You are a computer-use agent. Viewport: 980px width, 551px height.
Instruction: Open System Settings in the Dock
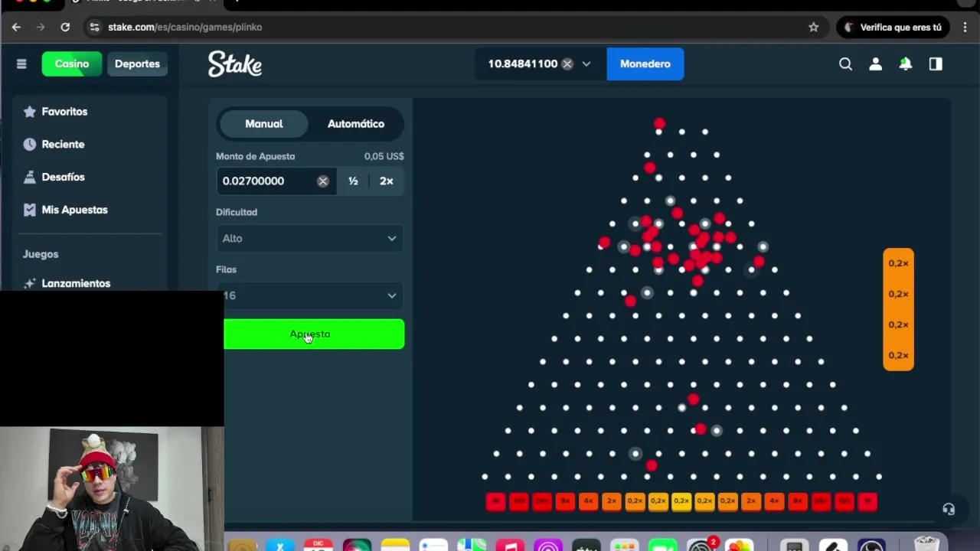[x=701, y=546]
